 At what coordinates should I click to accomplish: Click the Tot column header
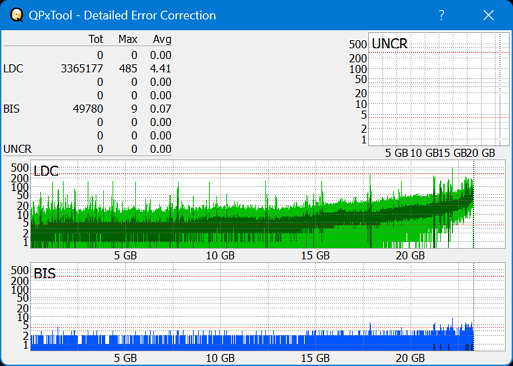click(96, 39)
